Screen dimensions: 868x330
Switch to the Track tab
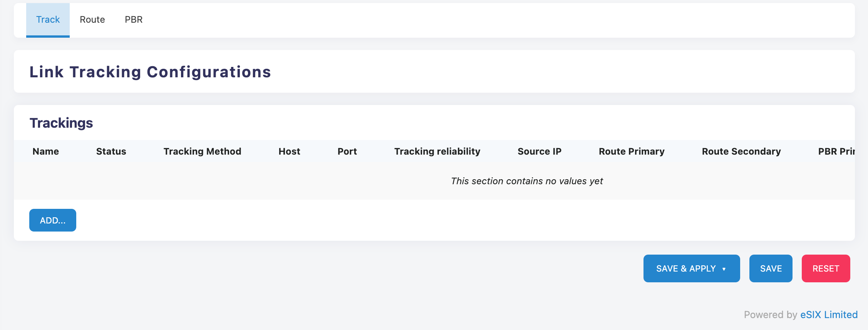click(48, 20)
